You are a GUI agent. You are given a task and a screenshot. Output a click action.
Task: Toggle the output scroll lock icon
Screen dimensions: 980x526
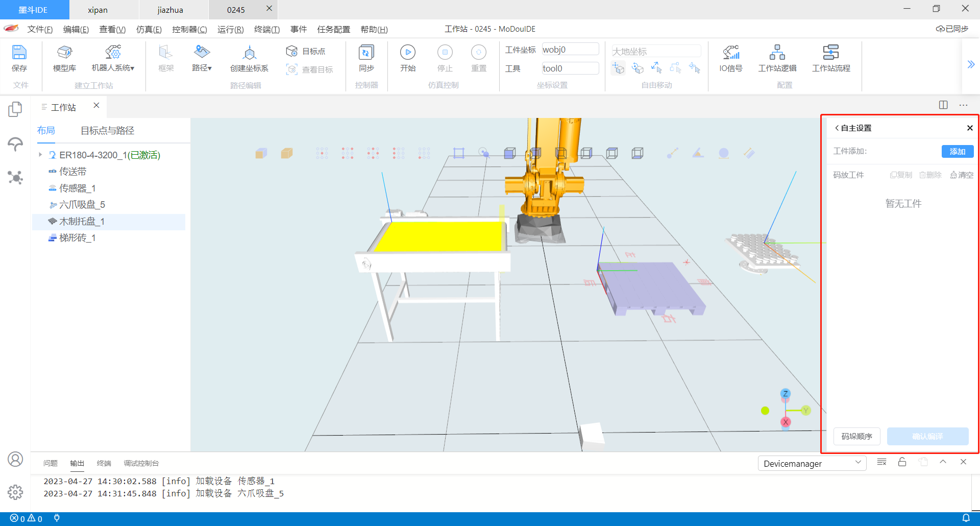coord(902,462)
